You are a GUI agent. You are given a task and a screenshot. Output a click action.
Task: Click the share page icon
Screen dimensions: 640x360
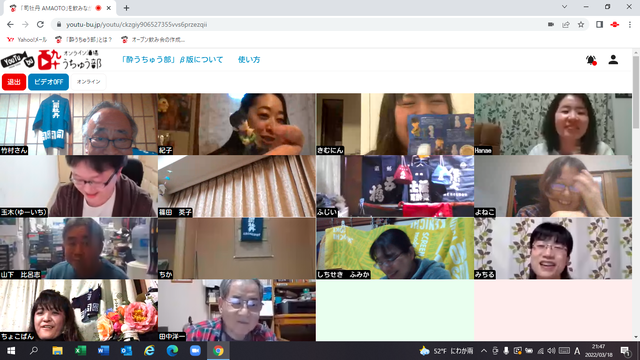coord(566,24)
